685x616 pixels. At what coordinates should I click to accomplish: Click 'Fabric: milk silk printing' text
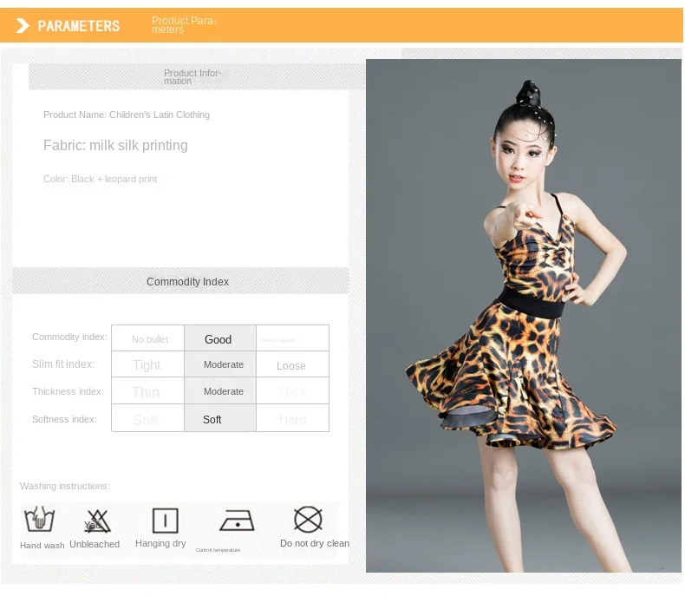pyautogui.click(x=115, y=145)
